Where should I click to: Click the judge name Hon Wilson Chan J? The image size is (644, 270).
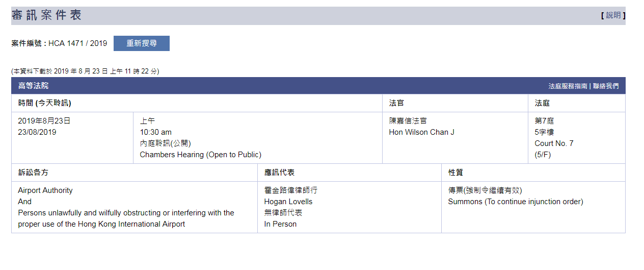coord(421,132)
